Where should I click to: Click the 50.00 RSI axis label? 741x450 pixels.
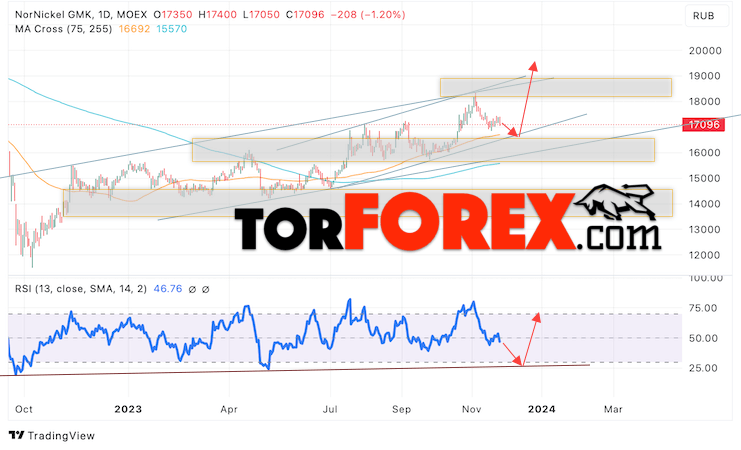(703, 338)
